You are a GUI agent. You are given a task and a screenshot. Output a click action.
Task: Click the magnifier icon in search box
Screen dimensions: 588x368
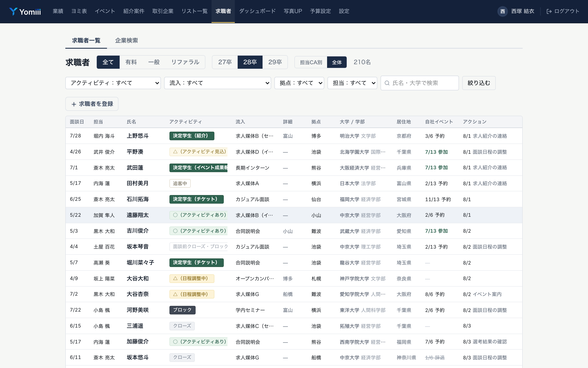point(387,83)
